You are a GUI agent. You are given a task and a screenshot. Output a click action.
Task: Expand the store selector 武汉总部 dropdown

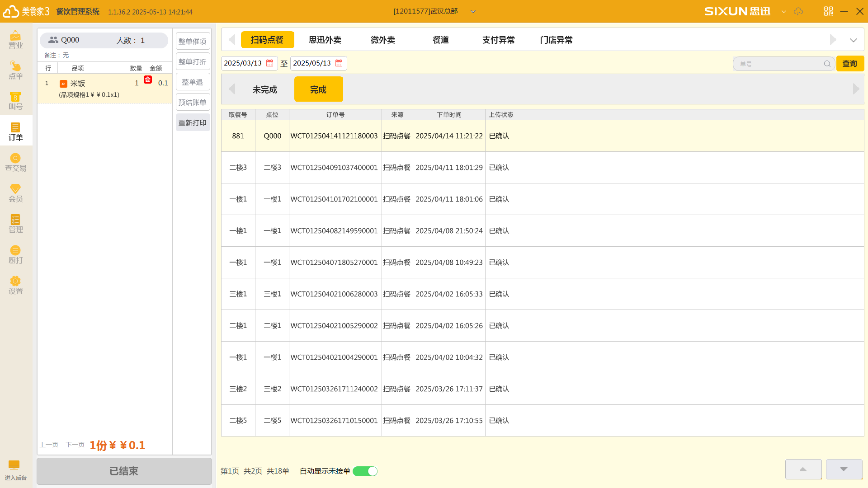[473, 11]
